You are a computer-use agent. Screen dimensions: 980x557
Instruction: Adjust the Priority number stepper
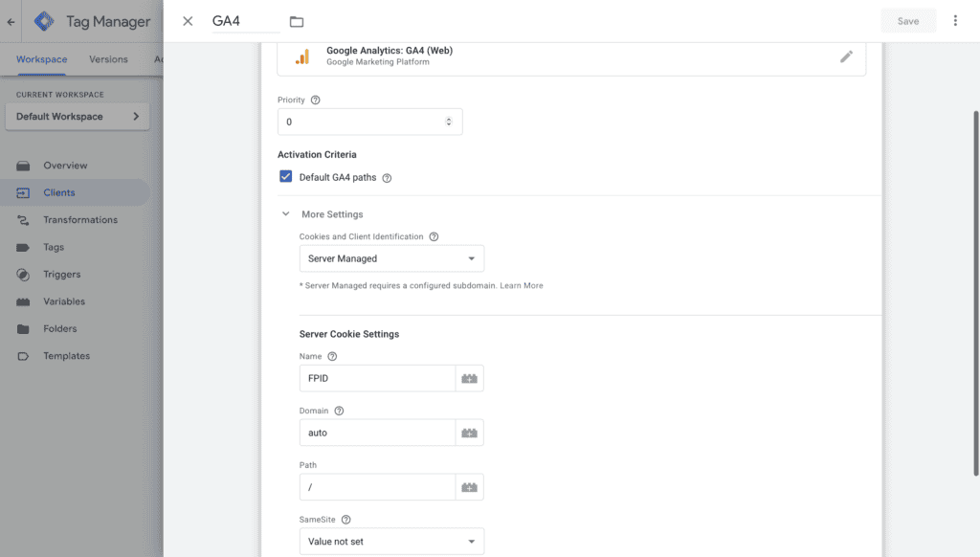coord(449,122)
